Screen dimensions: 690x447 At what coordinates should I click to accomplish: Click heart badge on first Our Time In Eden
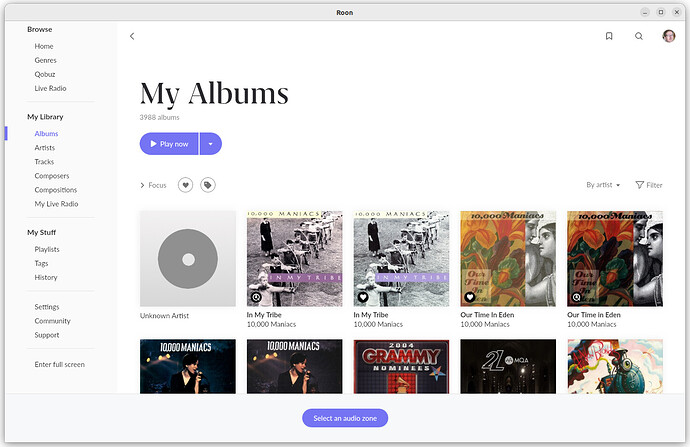coord(470,297)
